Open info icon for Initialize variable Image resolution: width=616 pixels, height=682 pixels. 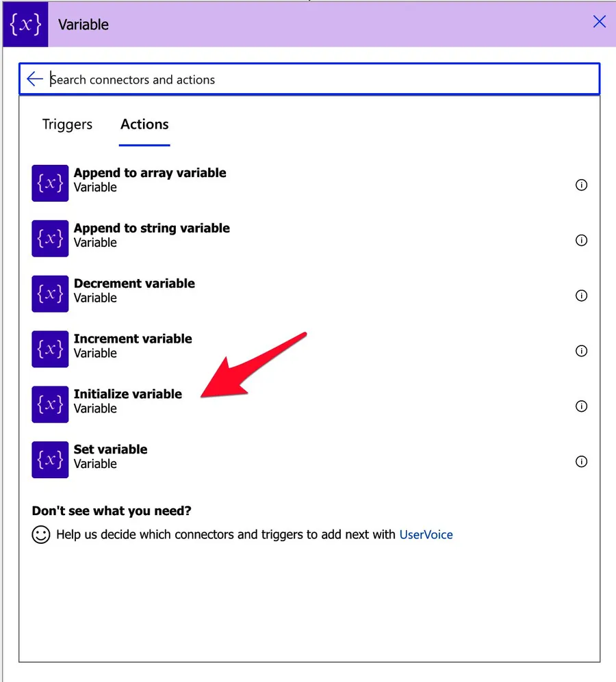click(581, 406)
